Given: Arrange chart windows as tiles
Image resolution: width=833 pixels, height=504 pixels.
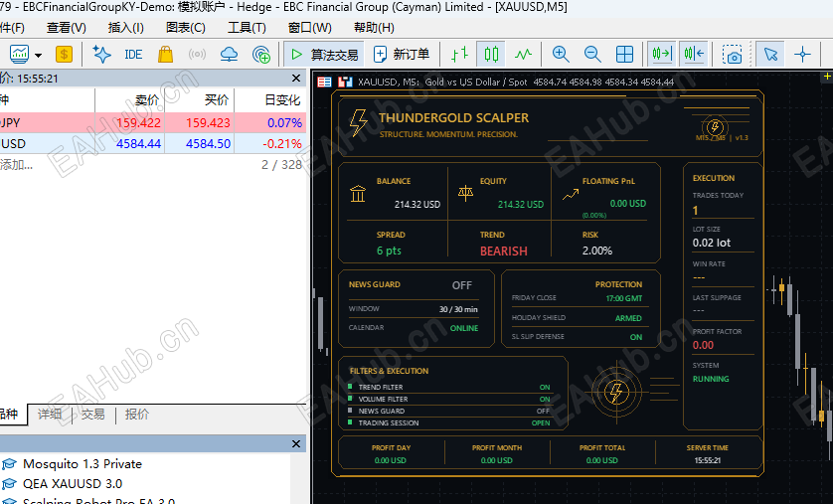Looking at the screenshot, I should tap(624, 54).
